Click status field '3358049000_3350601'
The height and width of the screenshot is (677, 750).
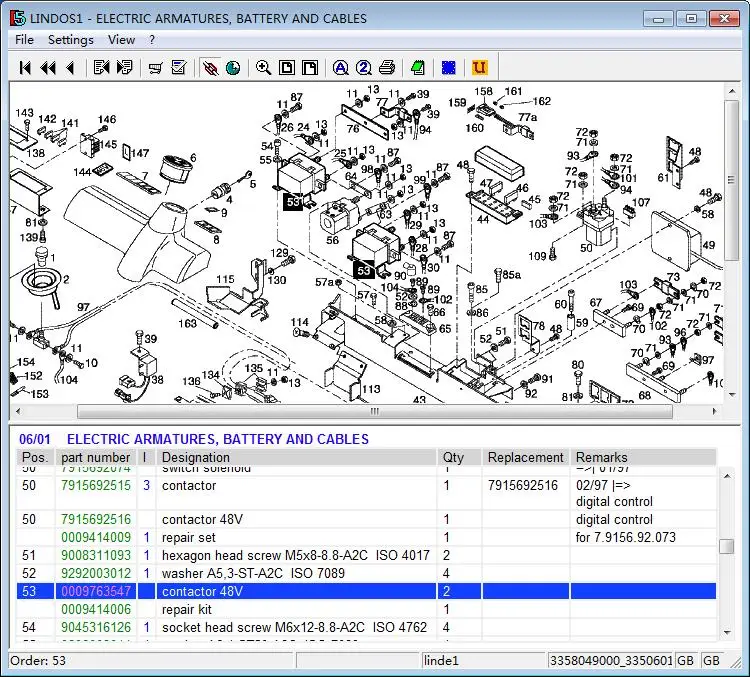point(611,661)
